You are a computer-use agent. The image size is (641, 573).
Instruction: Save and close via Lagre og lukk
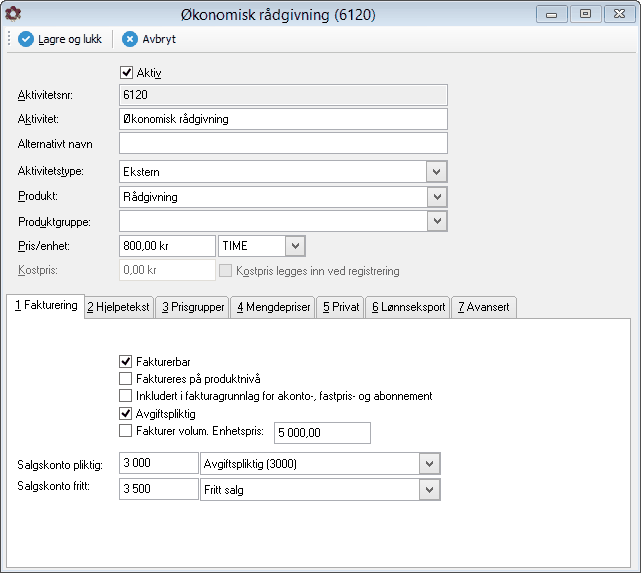pos(60,39)
